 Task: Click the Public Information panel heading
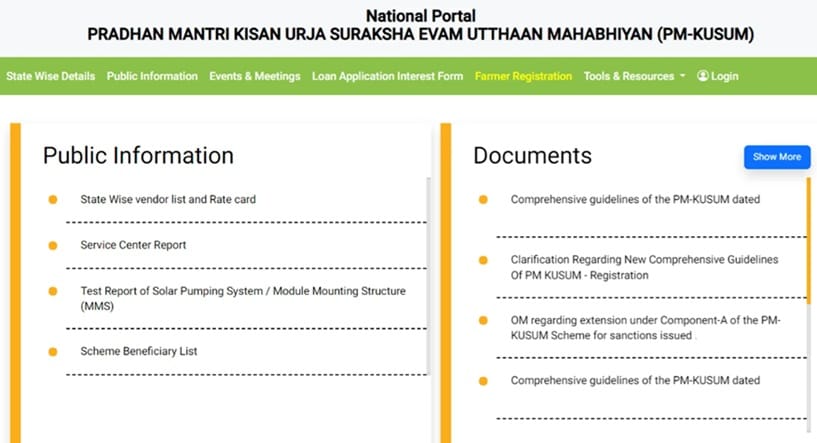coord(138,155)
